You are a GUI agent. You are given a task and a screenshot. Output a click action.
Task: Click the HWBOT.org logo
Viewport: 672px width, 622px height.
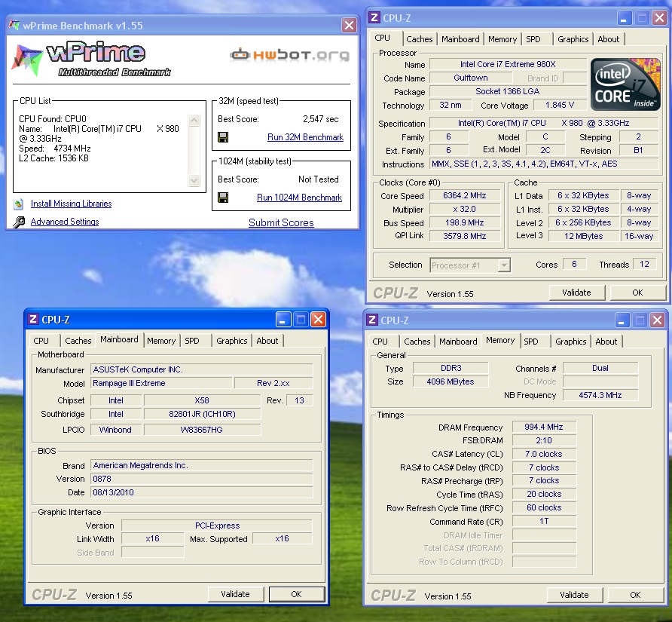click(x=290, y=54)
